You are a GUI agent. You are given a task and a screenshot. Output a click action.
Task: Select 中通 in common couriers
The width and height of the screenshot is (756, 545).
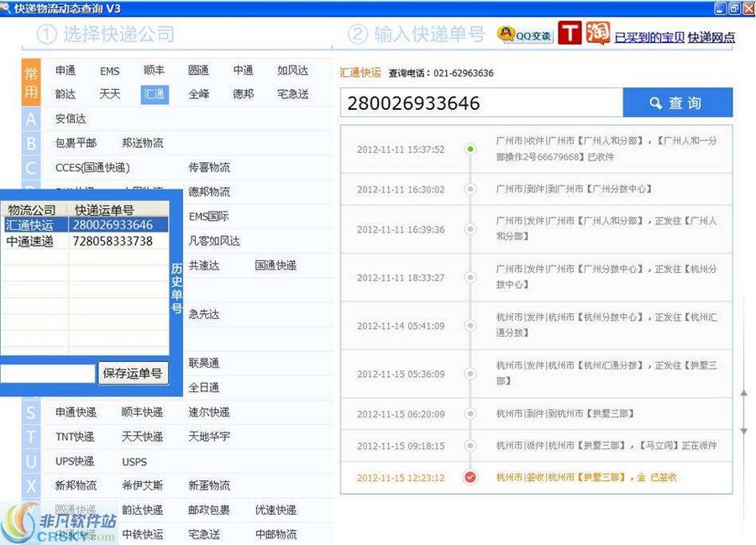[x=243, y=71]
